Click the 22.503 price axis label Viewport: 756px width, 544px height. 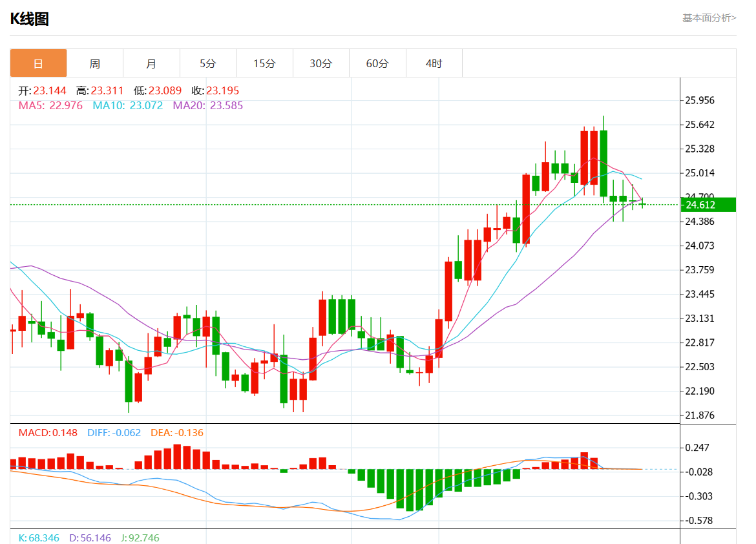[700, 366]
